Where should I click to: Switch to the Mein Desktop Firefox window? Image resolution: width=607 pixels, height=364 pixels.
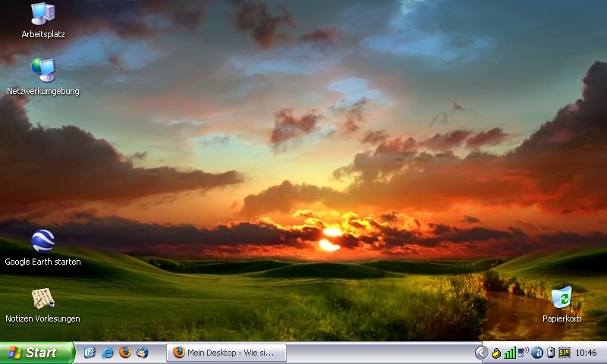[226, 353]
